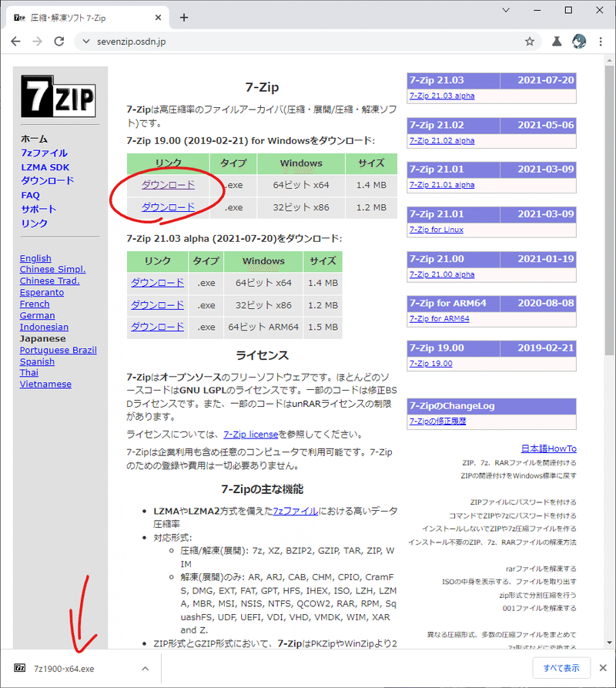
Task: Click the flask extension icon in toolbar
Action: 557,42
